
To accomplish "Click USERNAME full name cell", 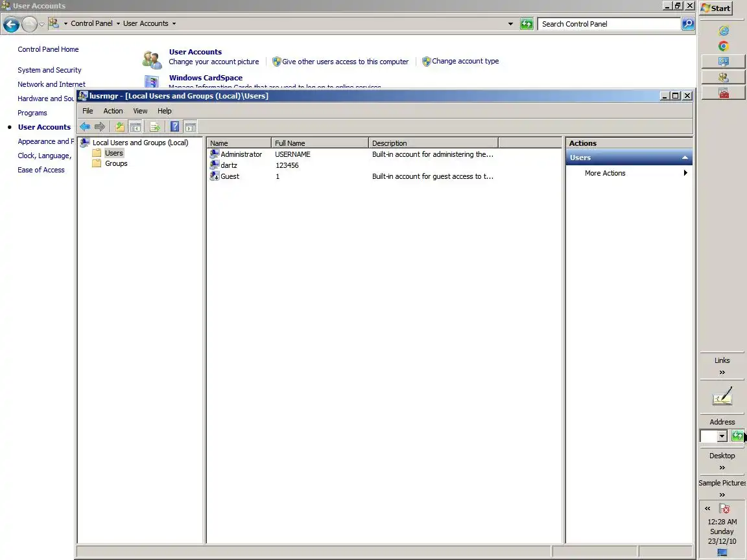I will pyautogui.click(x=292, y=154).
